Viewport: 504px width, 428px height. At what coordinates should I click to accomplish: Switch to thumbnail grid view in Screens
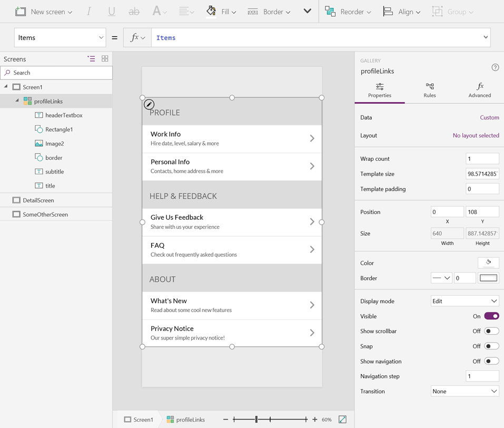click(x=105, y=59)
